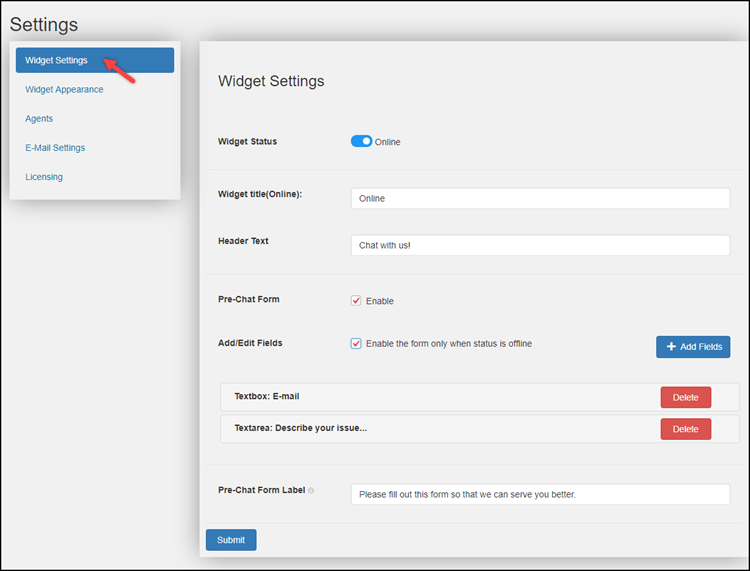Click the 'Settings' page title

point(44,24)
